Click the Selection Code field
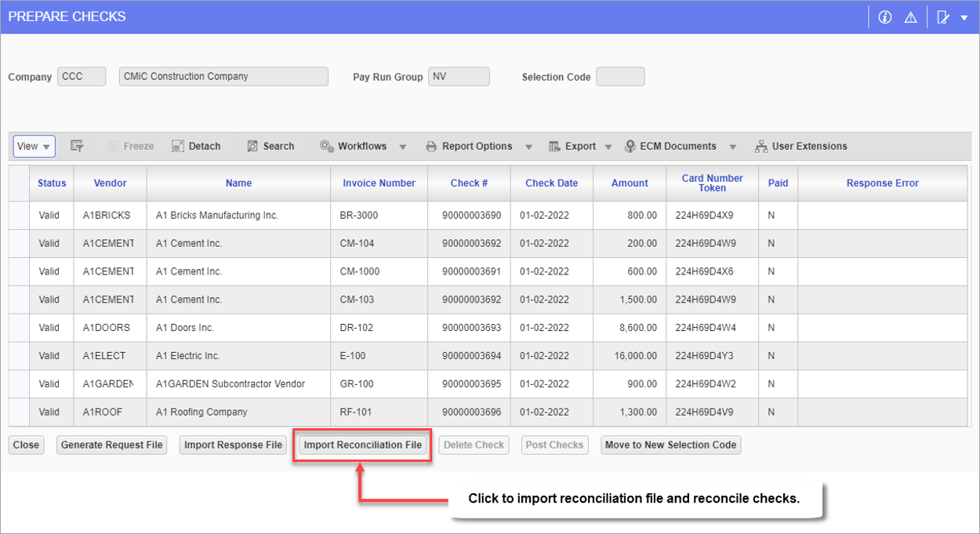 620,76
